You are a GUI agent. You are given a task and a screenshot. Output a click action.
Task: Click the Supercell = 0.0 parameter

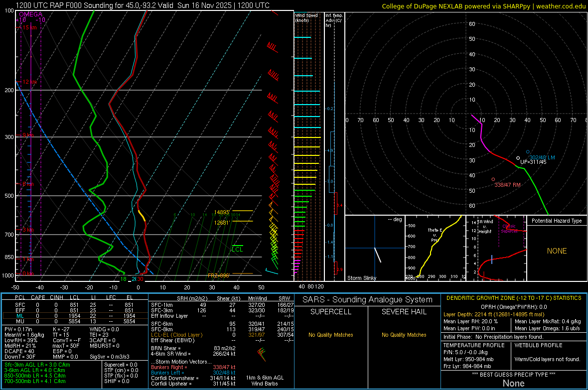click(121, 365)
